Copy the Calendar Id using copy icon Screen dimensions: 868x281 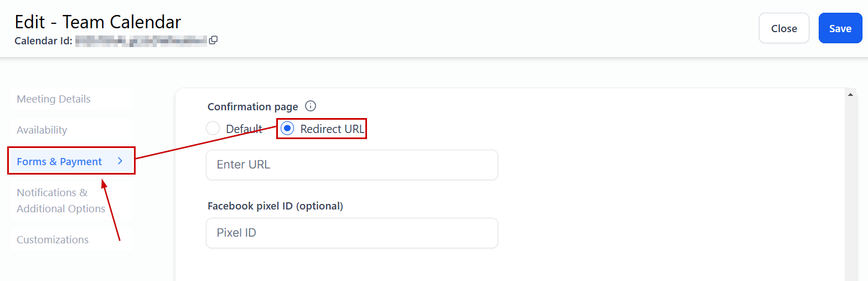pyautogui.click(x=213, y=40)
